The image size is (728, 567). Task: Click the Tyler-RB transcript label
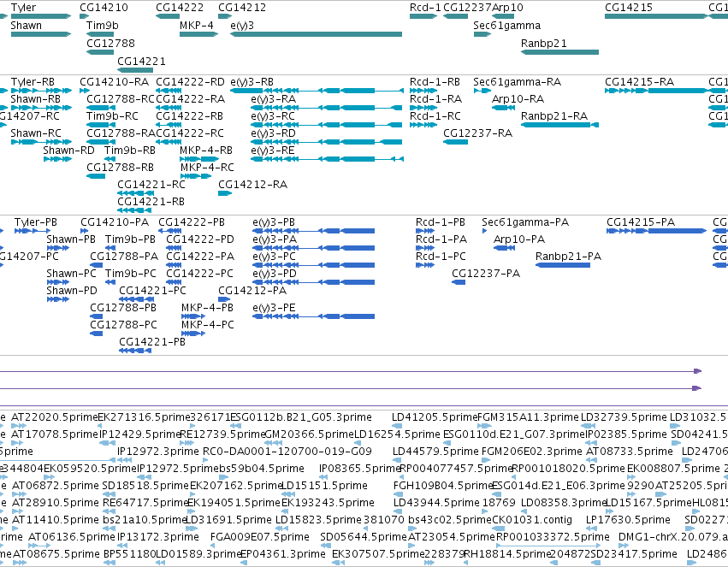point(33,82)
